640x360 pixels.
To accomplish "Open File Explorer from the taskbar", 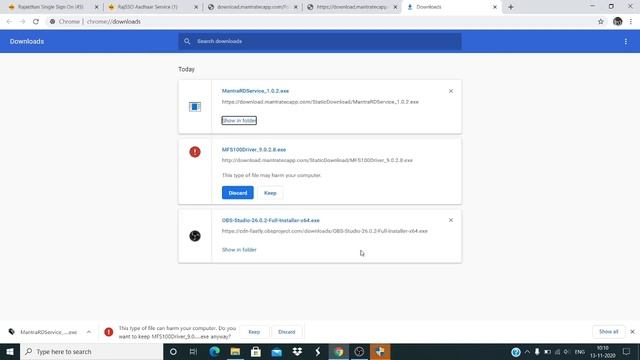I will tap(235, 351).
